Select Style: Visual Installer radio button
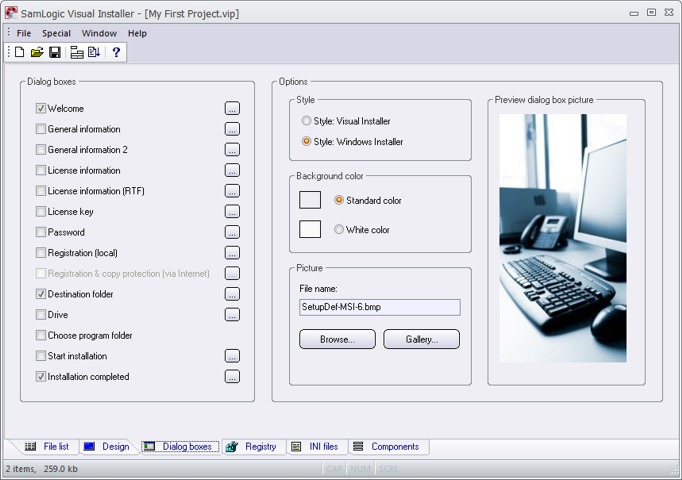682x480 pixels. (x=306, y=121)
